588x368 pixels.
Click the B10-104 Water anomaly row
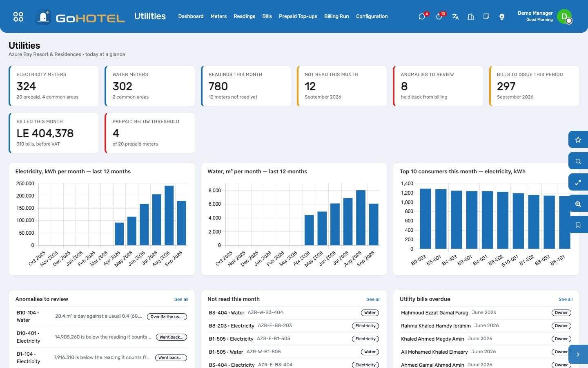coord(102,316)
